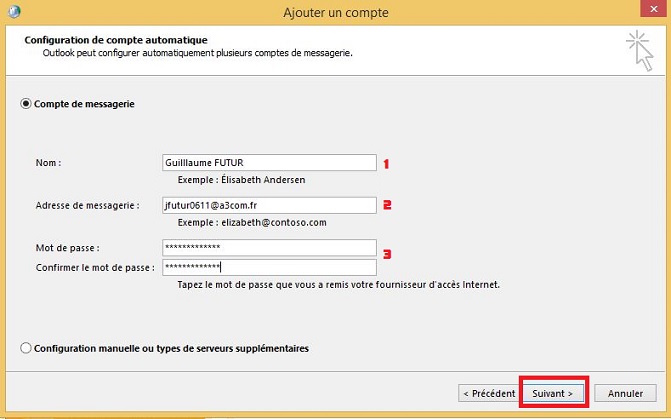Click the 'Mot de passe :' label

[68, 248]
